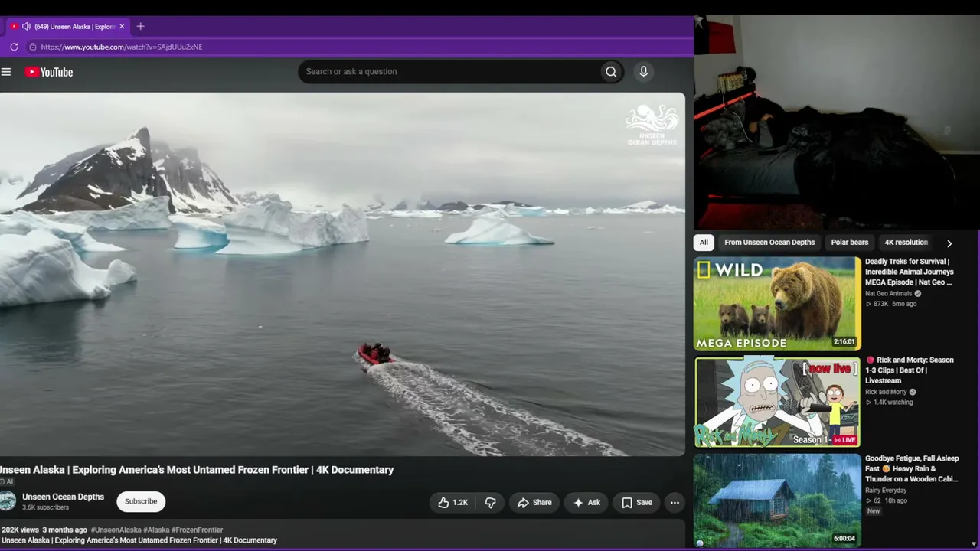Focus the YouTube search box
The width and height of the screenshot is (980, 551).
(x=450, y=72)
